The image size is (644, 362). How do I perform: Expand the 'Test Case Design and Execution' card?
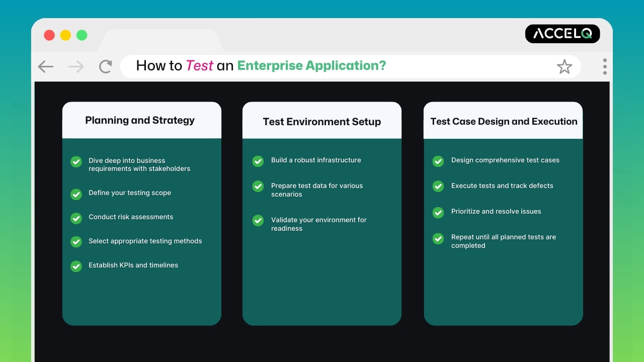click(503, 121)
